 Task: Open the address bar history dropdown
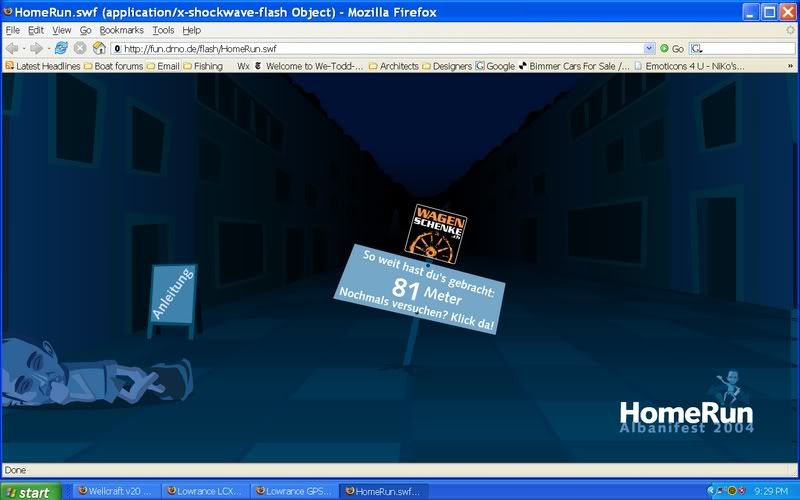(x=649, y=48)
